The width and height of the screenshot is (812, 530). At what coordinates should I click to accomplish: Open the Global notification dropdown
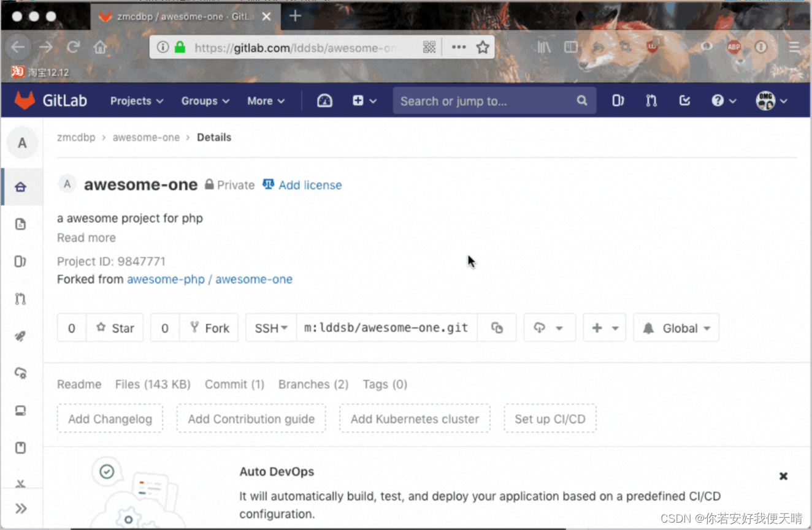(676, 327)
